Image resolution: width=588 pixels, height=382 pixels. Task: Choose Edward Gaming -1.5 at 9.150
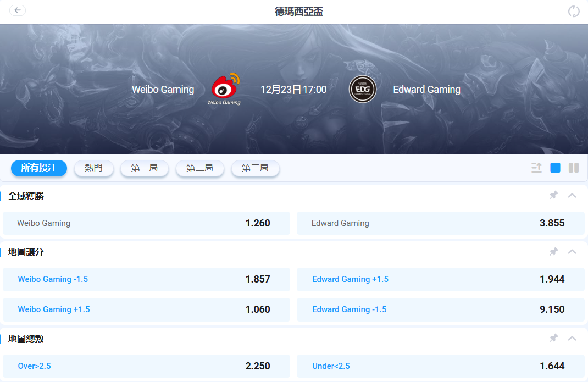tap(441, 309)
